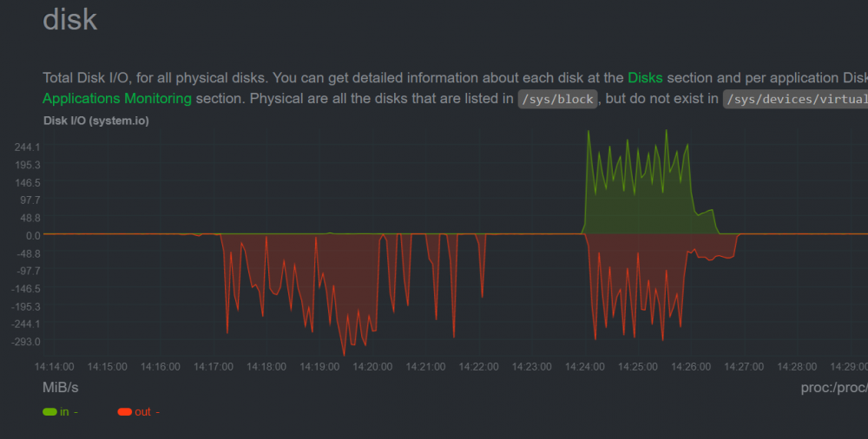Click the 14:17:00 time axis label
Viewport: 868px width, 439px height.
[214, 366]
